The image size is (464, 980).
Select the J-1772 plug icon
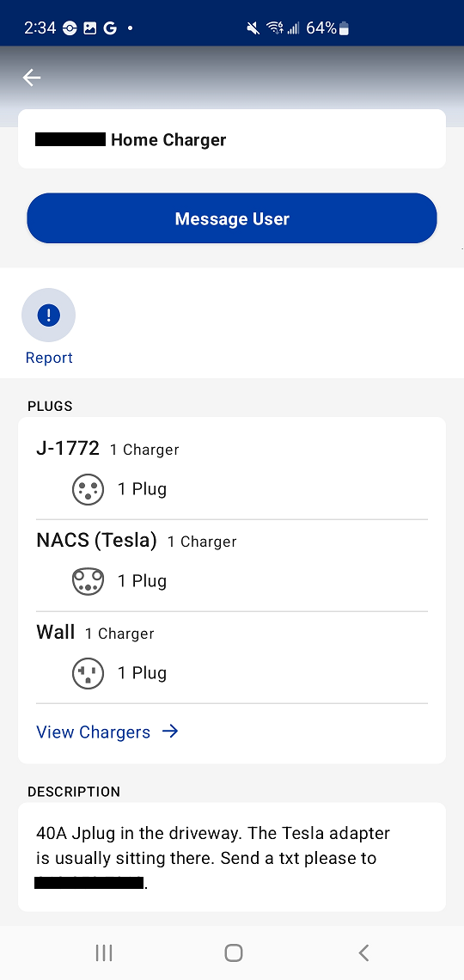coord(88,489)
